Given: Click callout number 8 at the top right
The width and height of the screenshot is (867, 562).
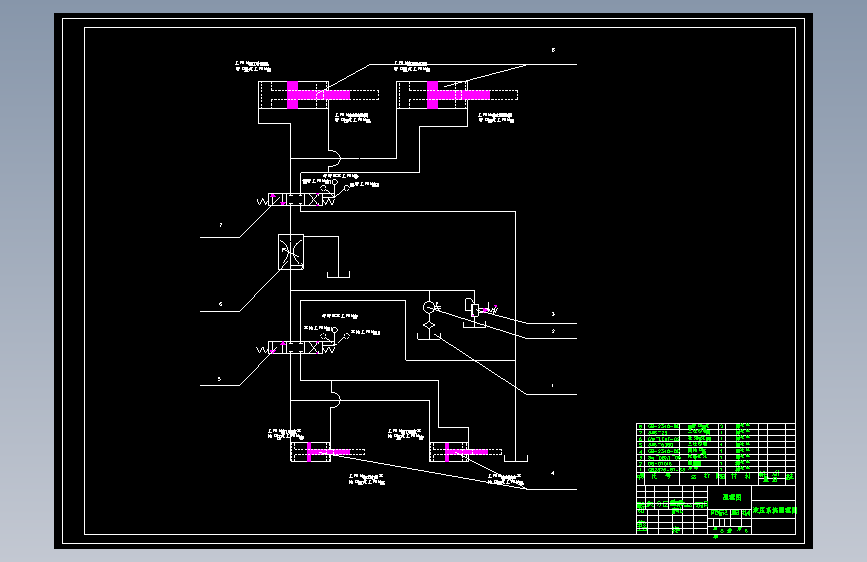Looking at the screenshot, I should tap(553, 50).
